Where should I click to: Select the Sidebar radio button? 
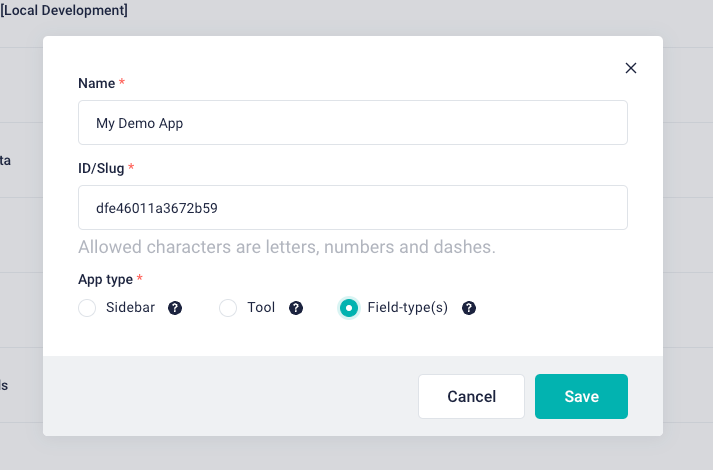pos(87,308)
